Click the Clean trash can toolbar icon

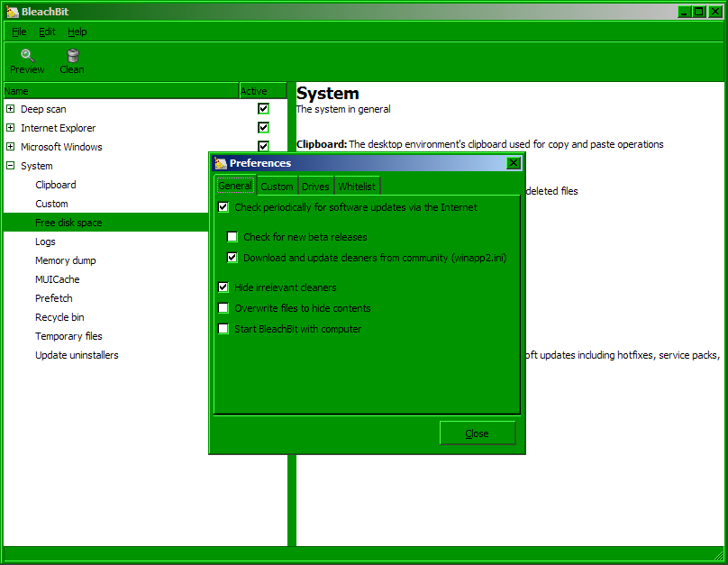point(73,56)
